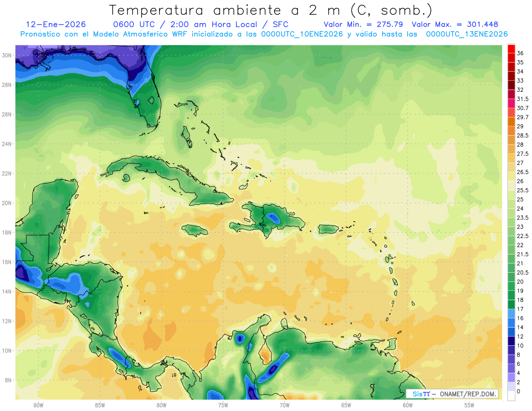Click the 28N latitude label
The height and width of the screenshot is (411, 532).
[x=7, y=85]
